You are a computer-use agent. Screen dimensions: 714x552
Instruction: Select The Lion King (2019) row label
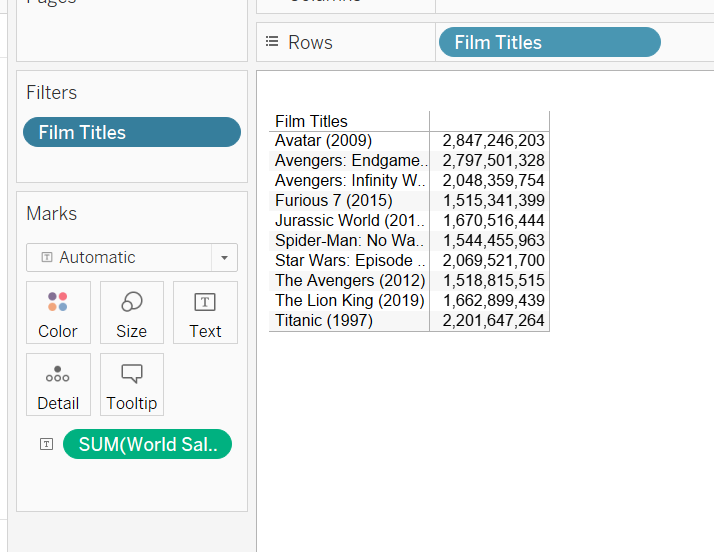coord(350,301)
